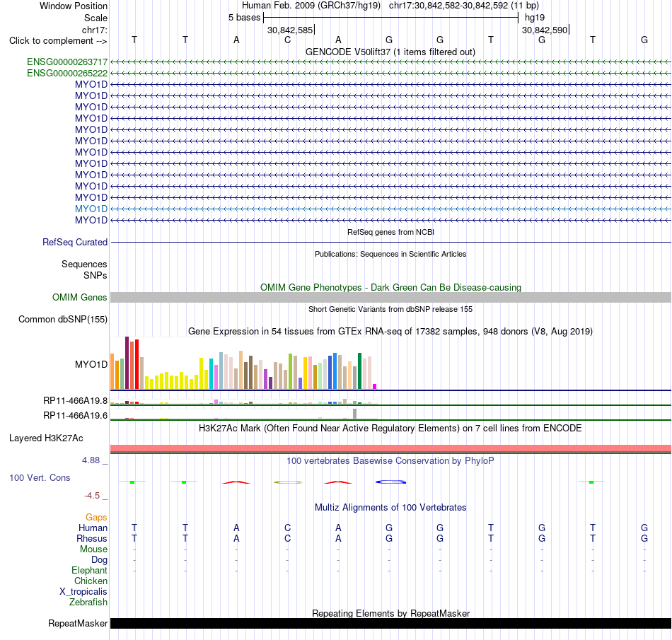The height and width of the screenshot is (640, 672).
Task: Open the GENCODE V50lift37 track title
Action: [x=390, y=52]
